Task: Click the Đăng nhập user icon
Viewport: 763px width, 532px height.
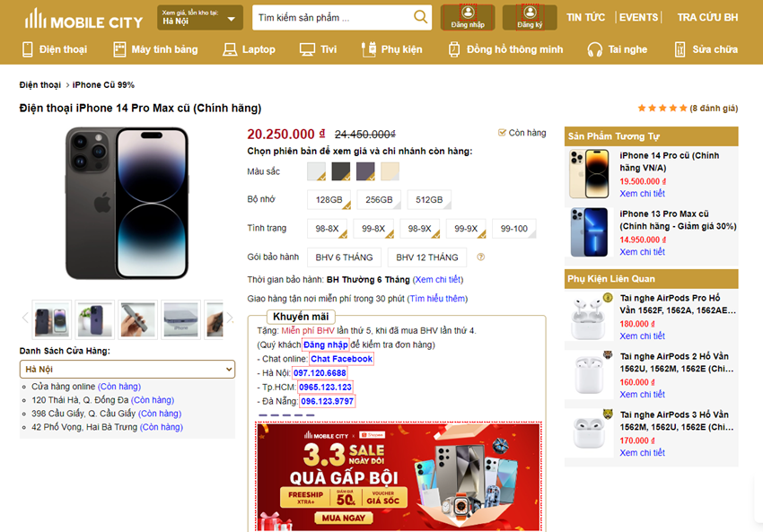Action: [x=467, y=13]
